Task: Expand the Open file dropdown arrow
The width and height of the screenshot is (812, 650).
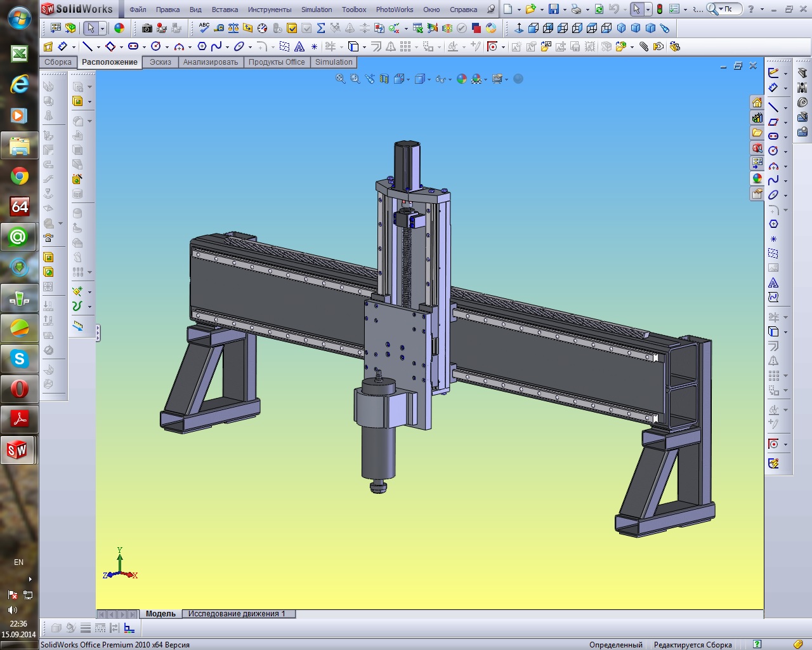Action: [x=542, y=10]
